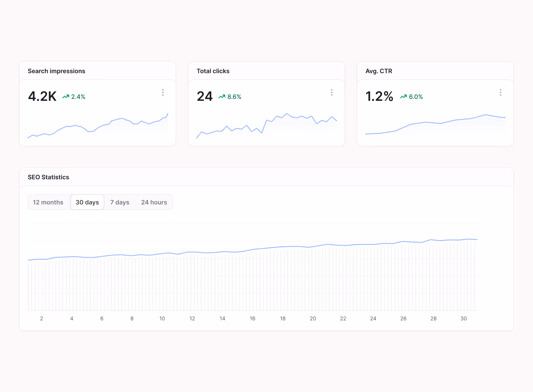The width and height of the screenshot is (533, 392).
Task: Click the SEO Statistics header
Action: coord(48,177)
